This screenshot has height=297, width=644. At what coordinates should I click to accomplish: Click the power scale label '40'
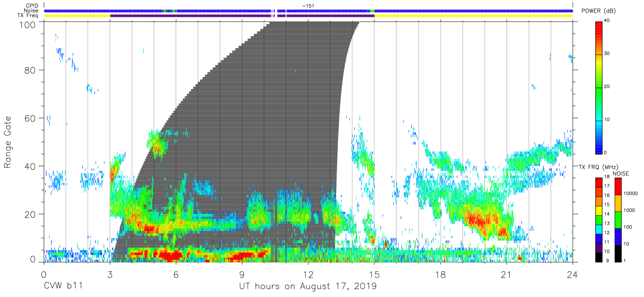tap(607, 21)
